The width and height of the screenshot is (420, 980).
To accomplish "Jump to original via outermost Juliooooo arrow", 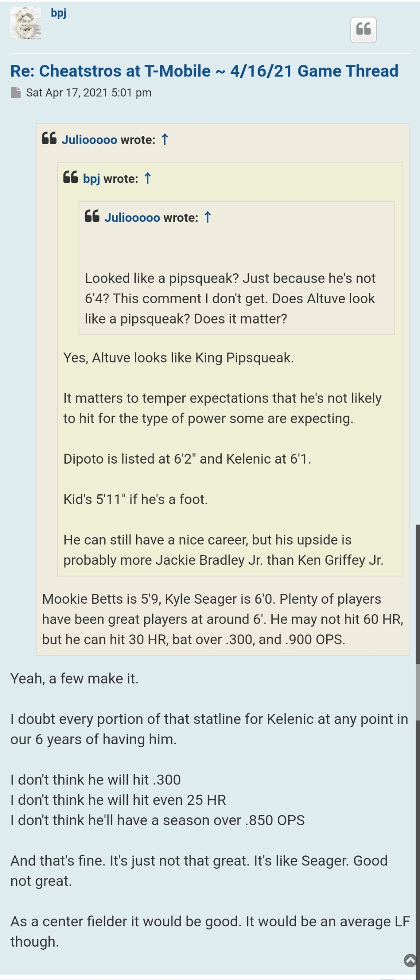I will 165,139.
